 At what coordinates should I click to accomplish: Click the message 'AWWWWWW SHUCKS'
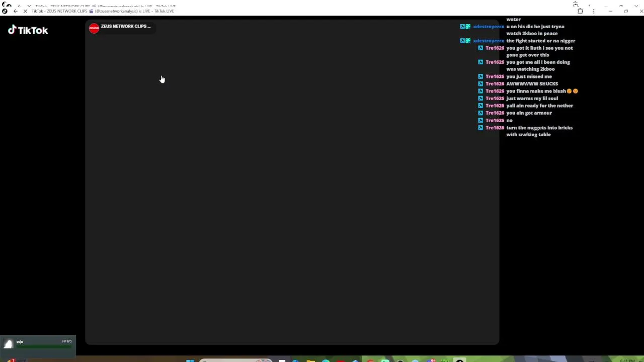pyautogui.click(x=532, y=84)
